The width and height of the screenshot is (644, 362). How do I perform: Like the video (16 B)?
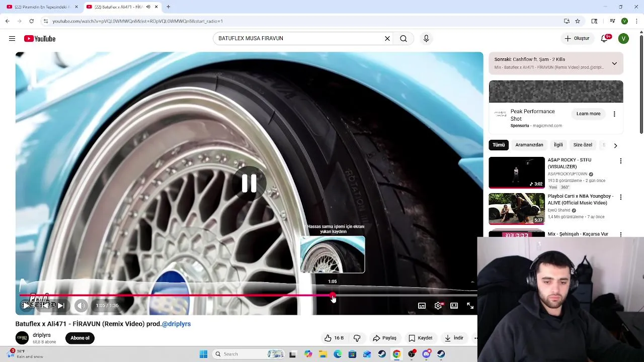334,338
